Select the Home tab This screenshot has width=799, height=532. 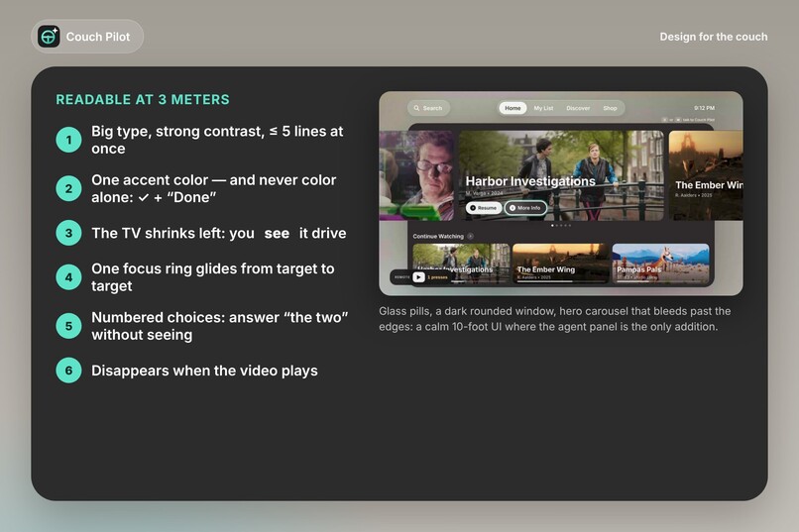[513, 108]
